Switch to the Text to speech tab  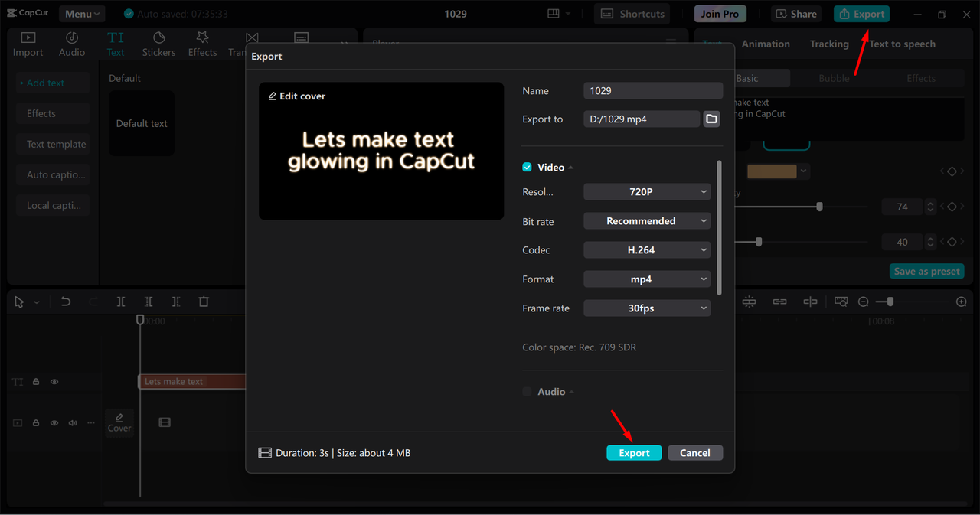tap(902, 44)
